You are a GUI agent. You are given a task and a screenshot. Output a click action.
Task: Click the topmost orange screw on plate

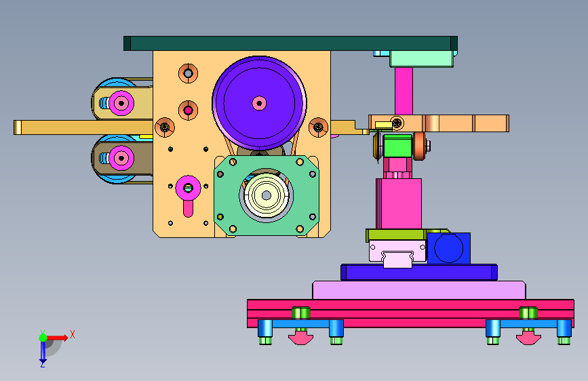click(188, 73)
